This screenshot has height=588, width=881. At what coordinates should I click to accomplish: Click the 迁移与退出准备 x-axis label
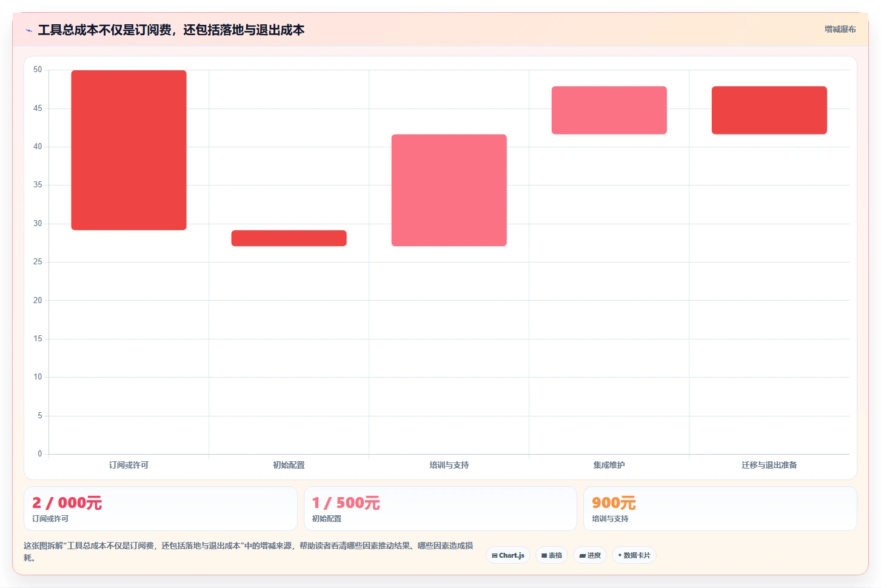769,465
